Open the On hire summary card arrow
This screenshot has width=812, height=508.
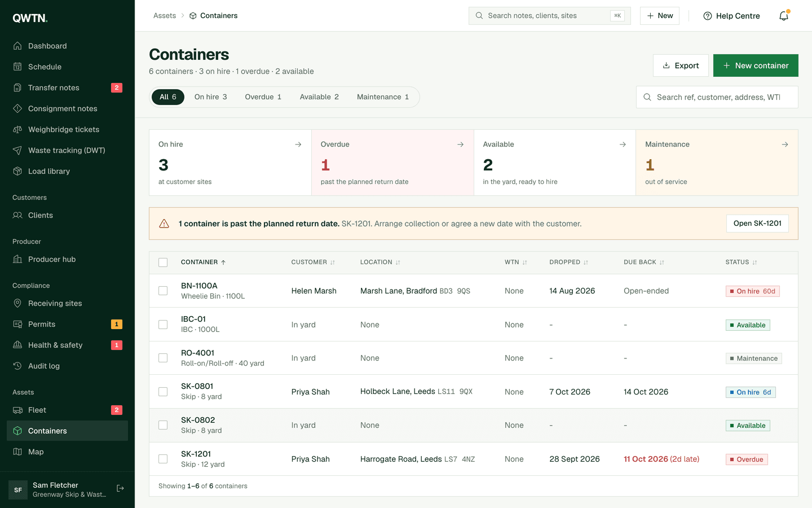coord(298,144)
